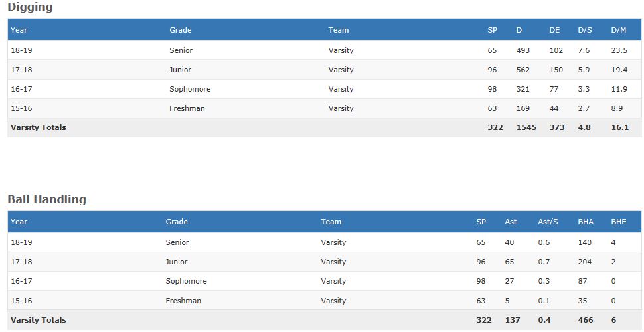The image size is (644, 332).
Task: Select the Ball Handling section heading
Action: [46, 199]
